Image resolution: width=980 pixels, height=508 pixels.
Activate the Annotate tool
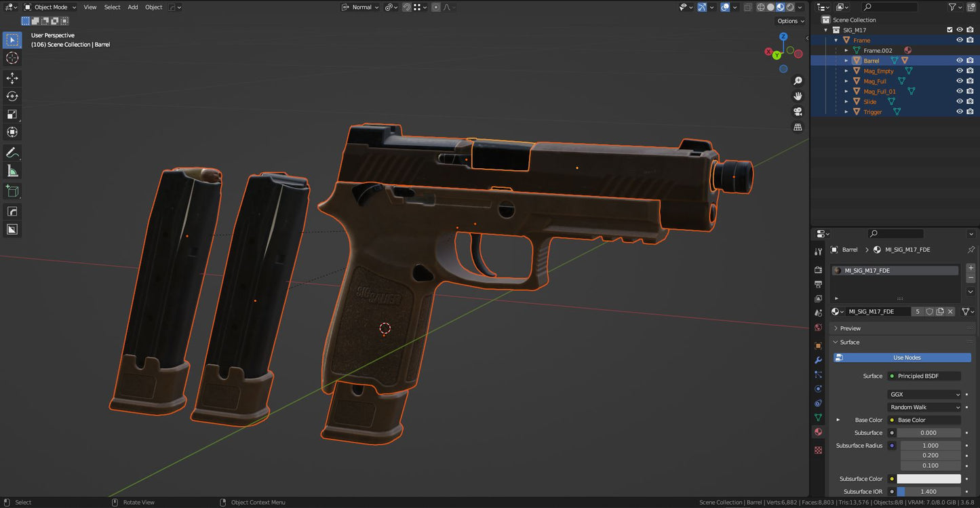click(x=12, y=153)
